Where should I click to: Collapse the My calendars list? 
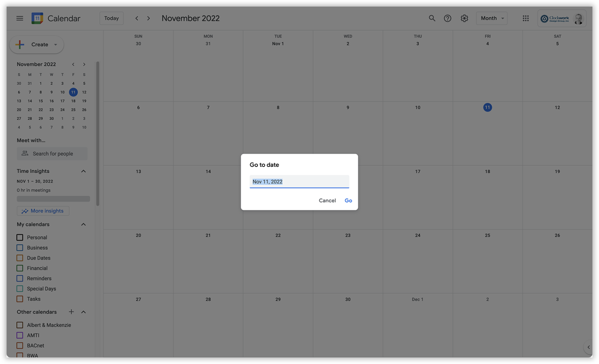(83, 224)
